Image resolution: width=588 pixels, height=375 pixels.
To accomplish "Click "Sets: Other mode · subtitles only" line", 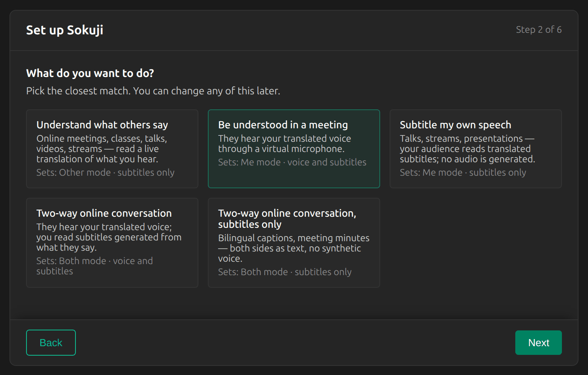I will coord(106,172).
